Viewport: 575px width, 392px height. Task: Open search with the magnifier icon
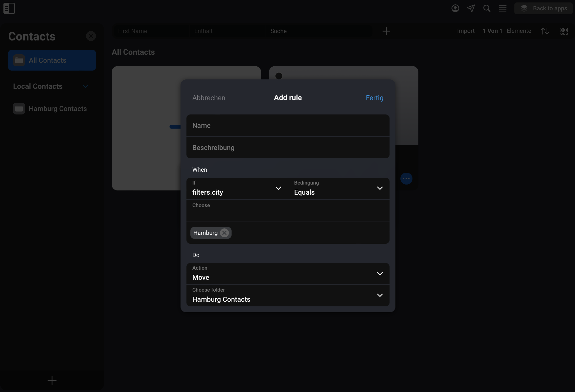(487, 8)
